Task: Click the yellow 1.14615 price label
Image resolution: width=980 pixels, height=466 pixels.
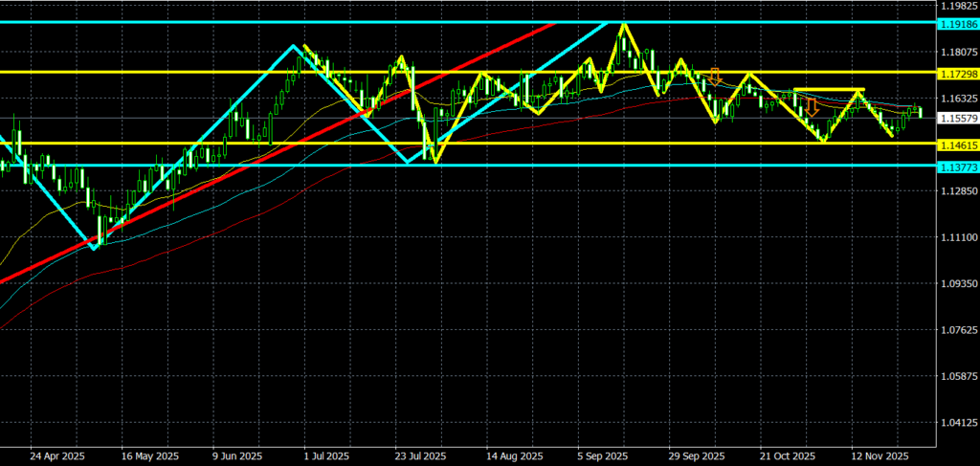Action: pyautogui.click(x=956, y=144)
